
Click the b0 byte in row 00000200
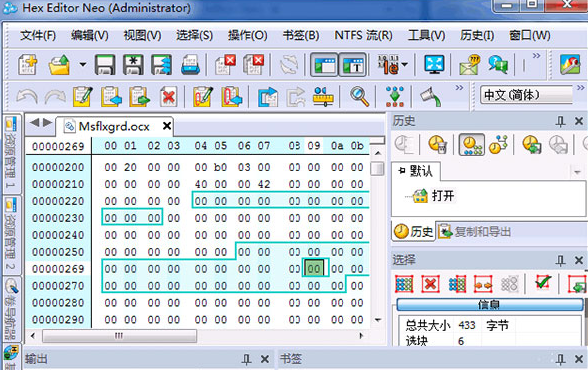220,167
